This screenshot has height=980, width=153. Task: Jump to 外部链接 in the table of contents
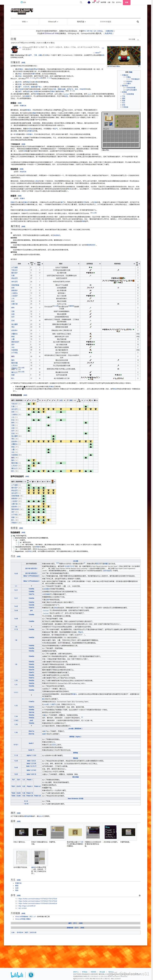[125, 107]
